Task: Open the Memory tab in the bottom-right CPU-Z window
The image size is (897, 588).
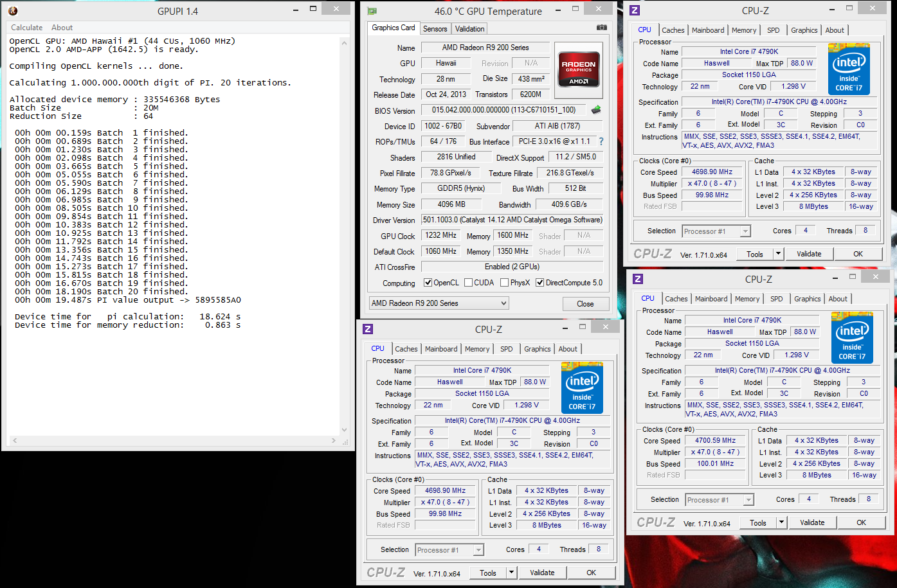Action: pyautogui.click(x=747, y=299)
